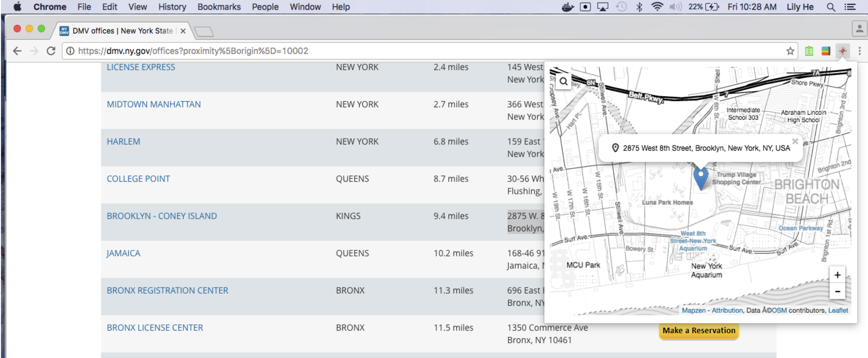
Task: Open a new browser tab
Action: point(204,31)
